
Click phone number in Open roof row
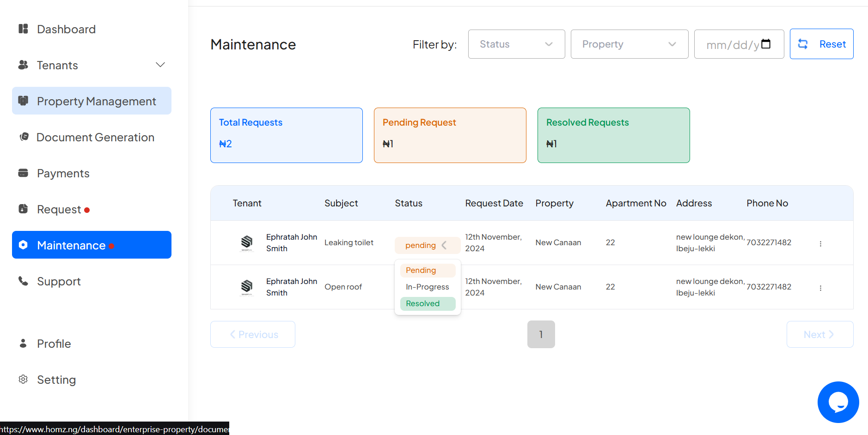[769, 287]
